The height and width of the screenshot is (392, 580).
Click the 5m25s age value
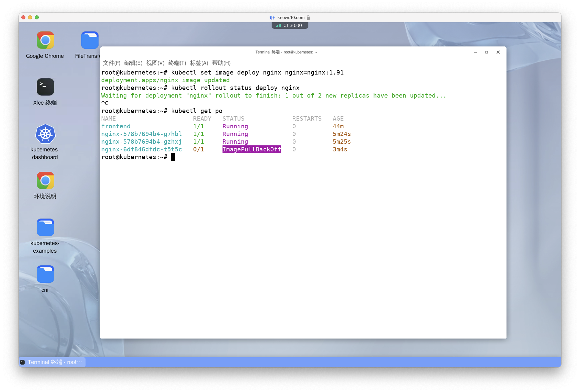click(x=342, y=142)
